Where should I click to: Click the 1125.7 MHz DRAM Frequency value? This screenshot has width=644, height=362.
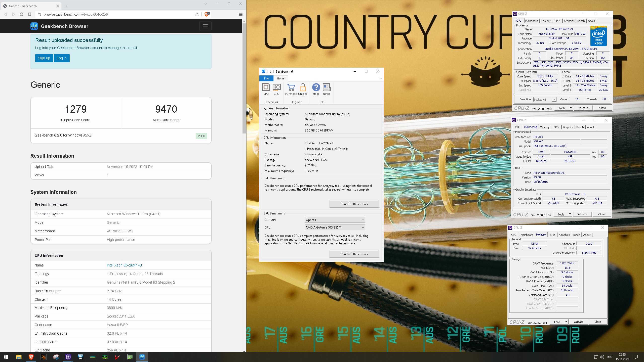coord(567,263)
